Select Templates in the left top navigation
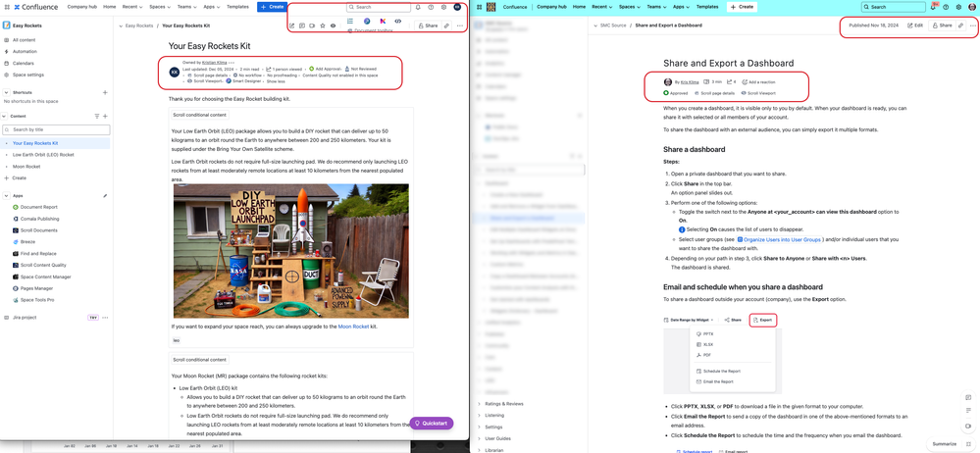 tap(239, 6)
